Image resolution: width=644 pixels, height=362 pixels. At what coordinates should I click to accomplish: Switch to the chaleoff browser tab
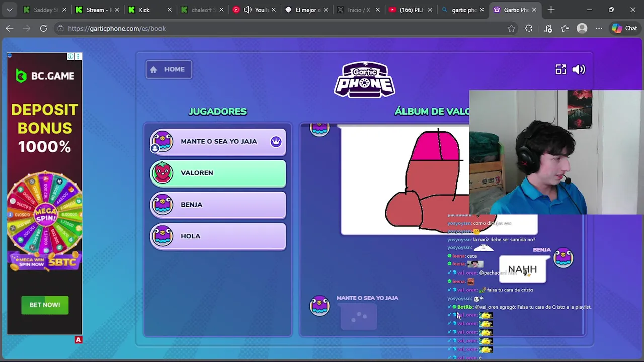(201, 10)
